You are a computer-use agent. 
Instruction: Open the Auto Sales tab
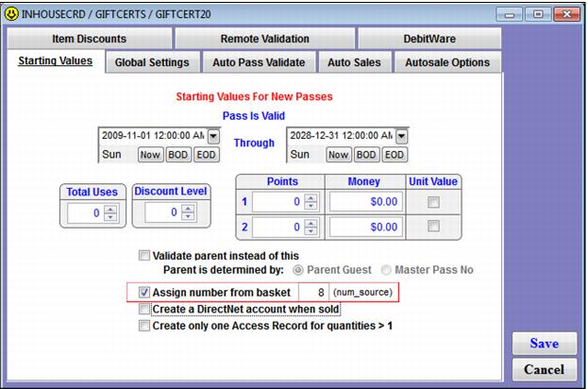(354, 62)
